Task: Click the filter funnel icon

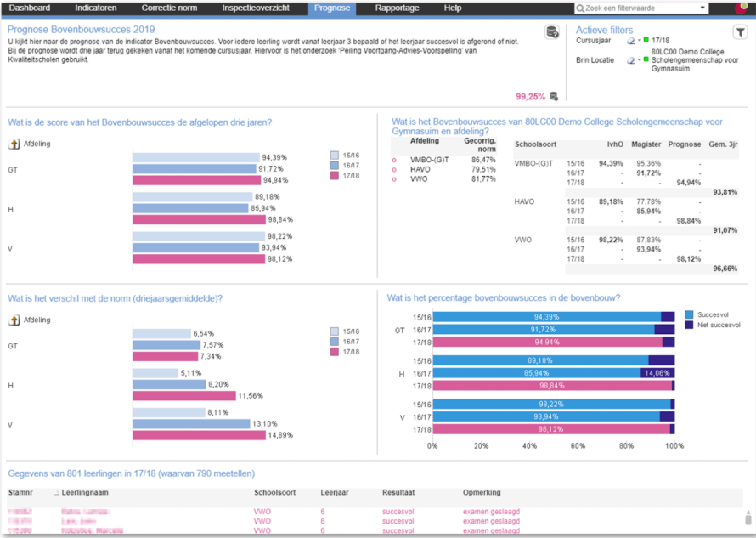Action: click(x=741, y=32)
